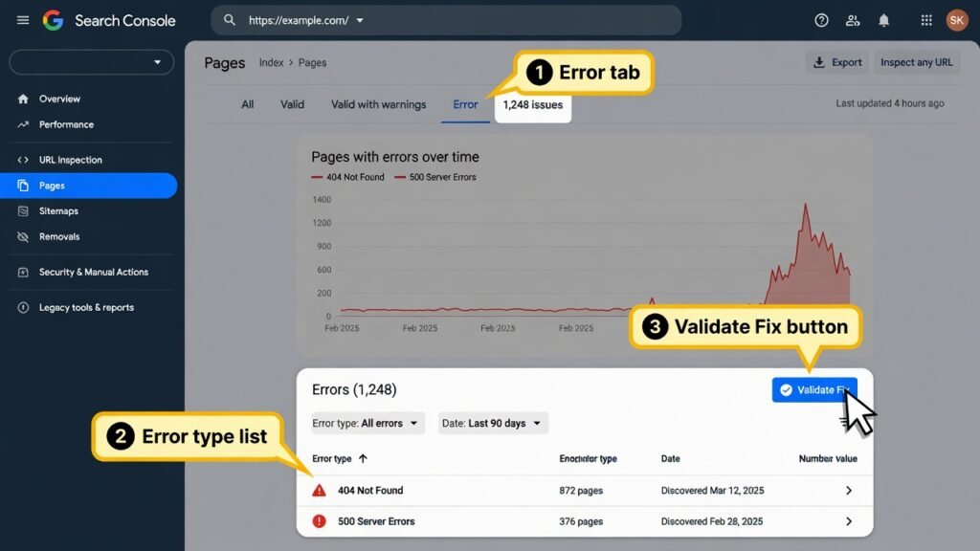The height and width of the screenshot is (551, 980).
Task: Switch to the All tab
Action: coord(248,104)
